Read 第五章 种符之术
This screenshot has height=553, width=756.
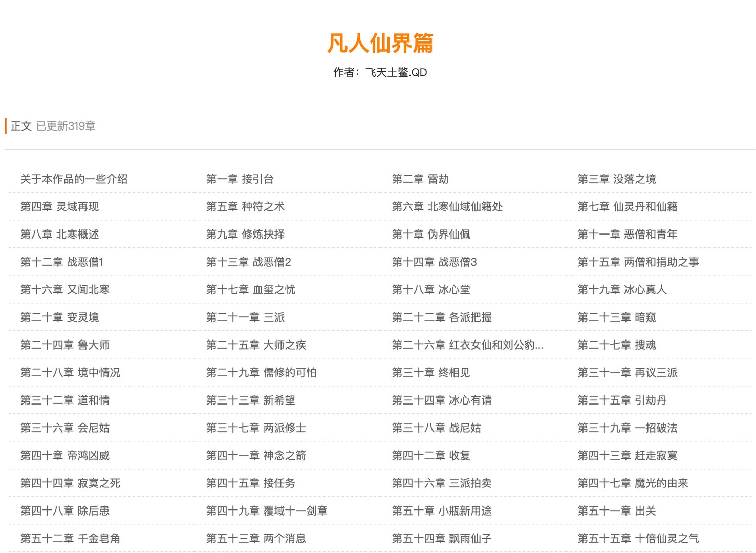[x=246, y=207]
